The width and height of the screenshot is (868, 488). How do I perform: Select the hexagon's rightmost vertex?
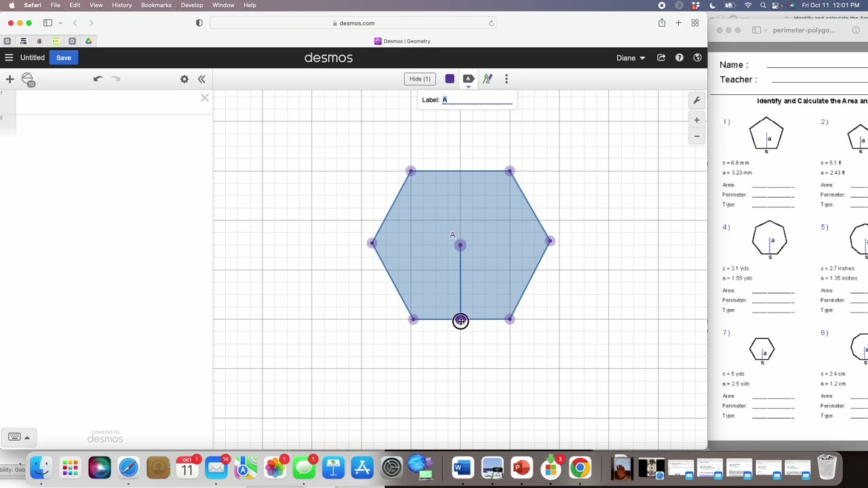[x=550, y=241]
